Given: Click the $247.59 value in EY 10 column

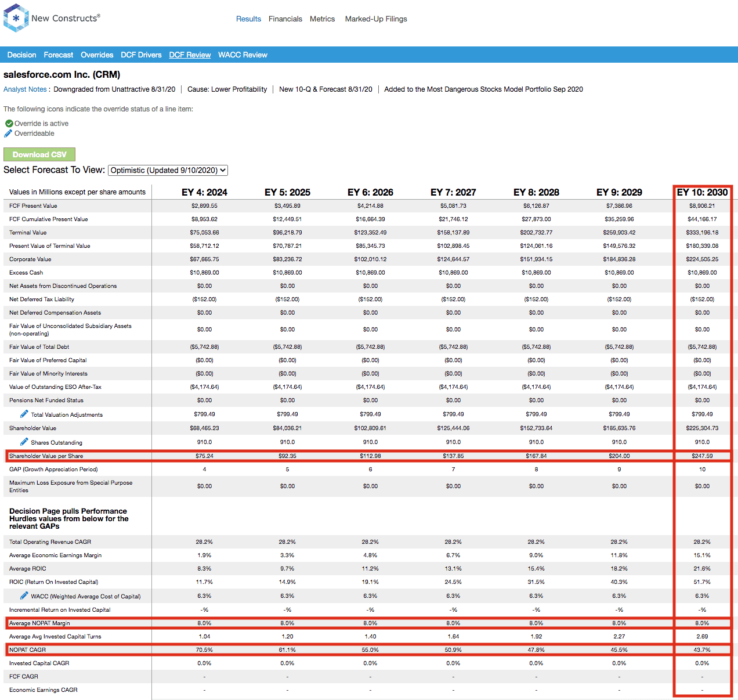Looking at the screenshot, I should point(702,456).
